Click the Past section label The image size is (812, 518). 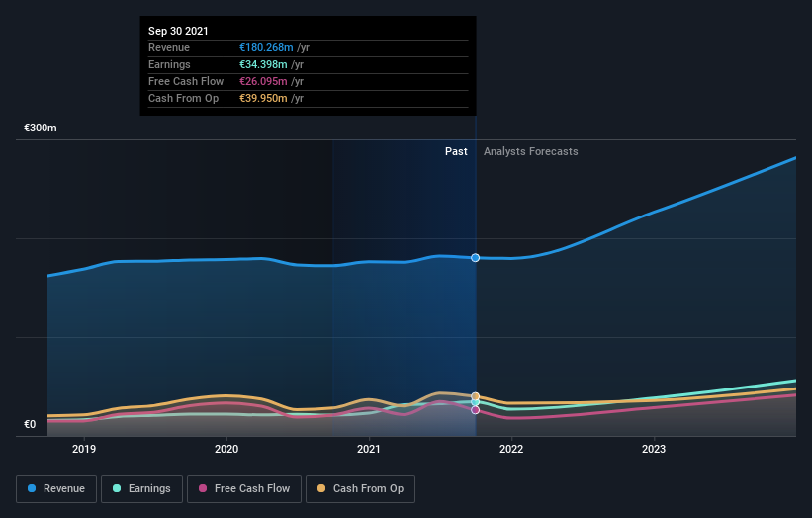tap(456, 151)
